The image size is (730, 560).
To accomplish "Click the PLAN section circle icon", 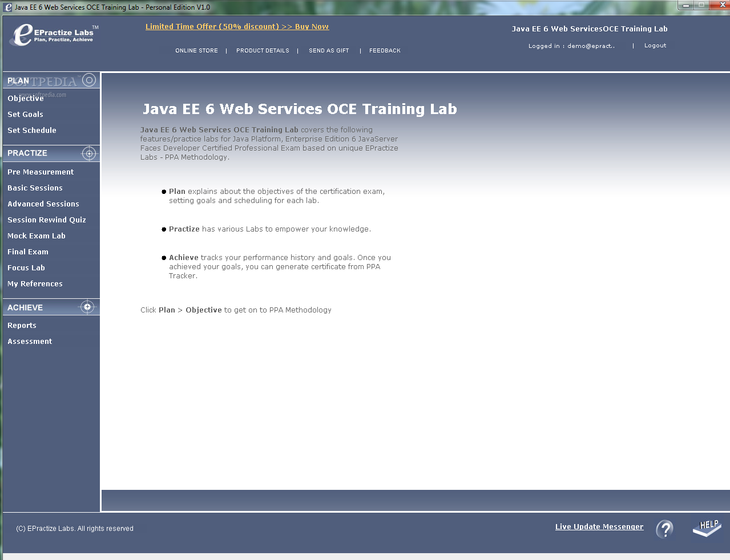I will coord(89,80).
